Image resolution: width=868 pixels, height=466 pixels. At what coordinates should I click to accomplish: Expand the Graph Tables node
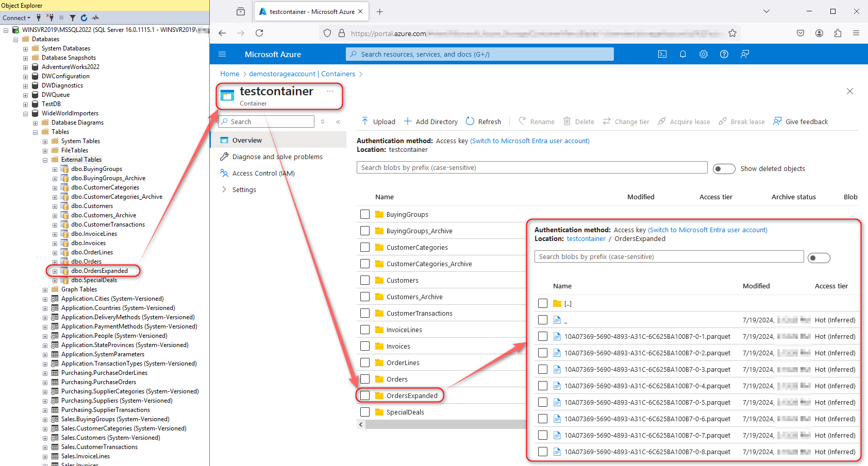pos(45,290)
